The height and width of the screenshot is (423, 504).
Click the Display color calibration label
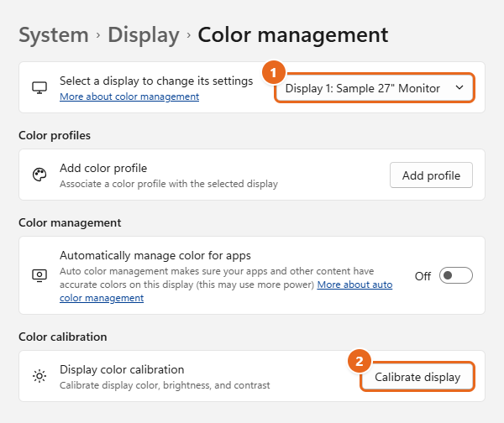[122, 369]
